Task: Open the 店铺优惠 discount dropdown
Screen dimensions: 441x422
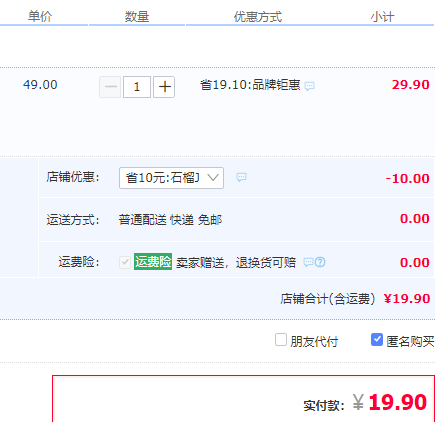Action: (171, 178)
